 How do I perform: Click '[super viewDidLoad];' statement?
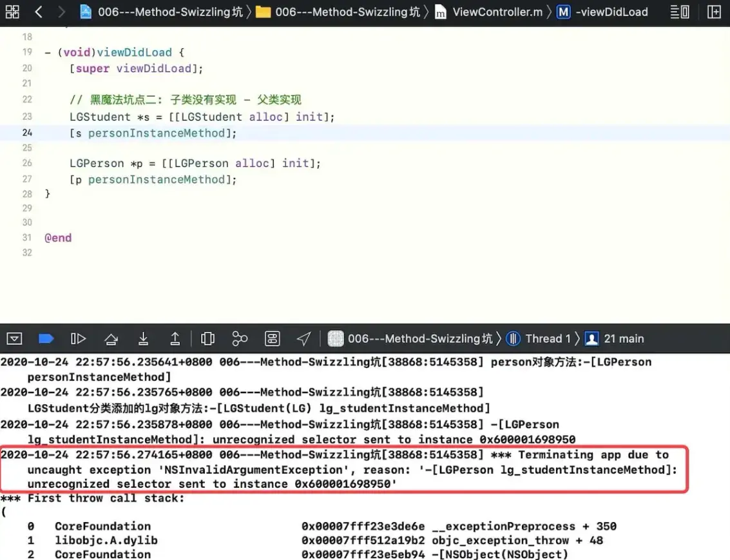tap(137, 68)
